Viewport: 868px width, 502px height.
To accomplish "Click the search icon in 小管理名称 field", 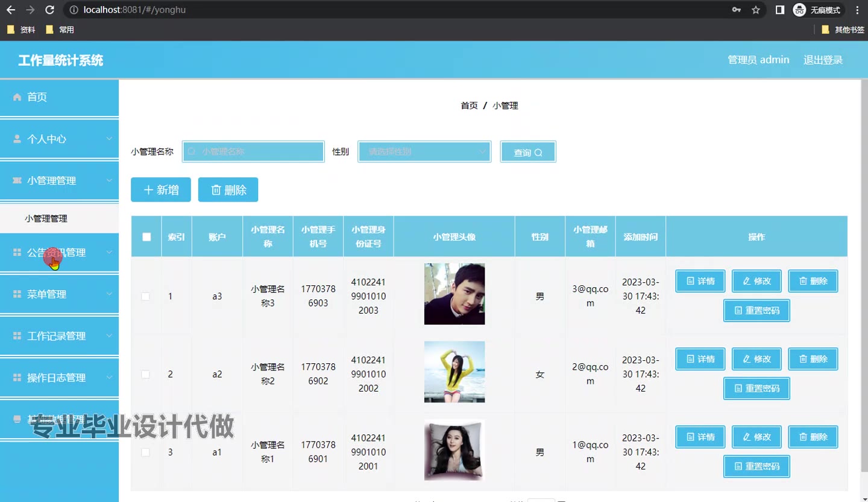I will coord(192,151).
